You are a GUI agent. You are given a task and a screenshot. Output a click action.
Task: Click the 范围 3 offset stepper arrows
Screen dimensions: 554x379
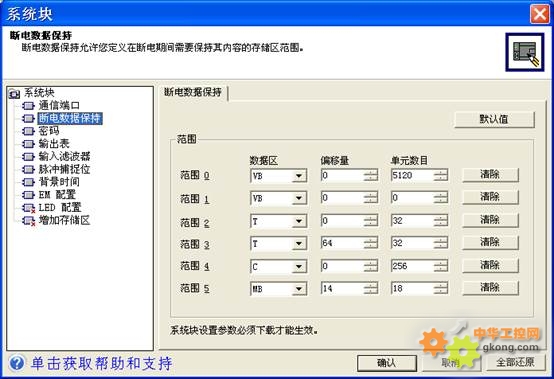[x=370, y=244]
